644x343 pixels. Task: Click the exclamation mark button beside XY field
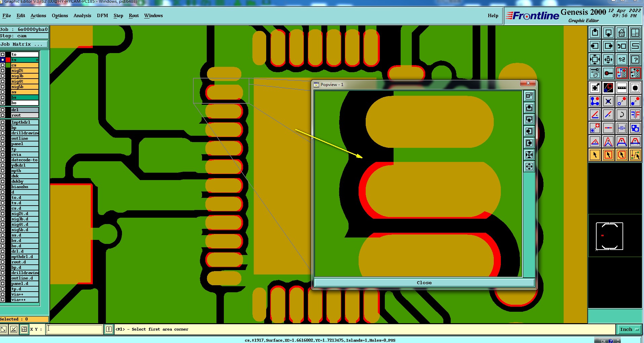click(x=109, y=329)
